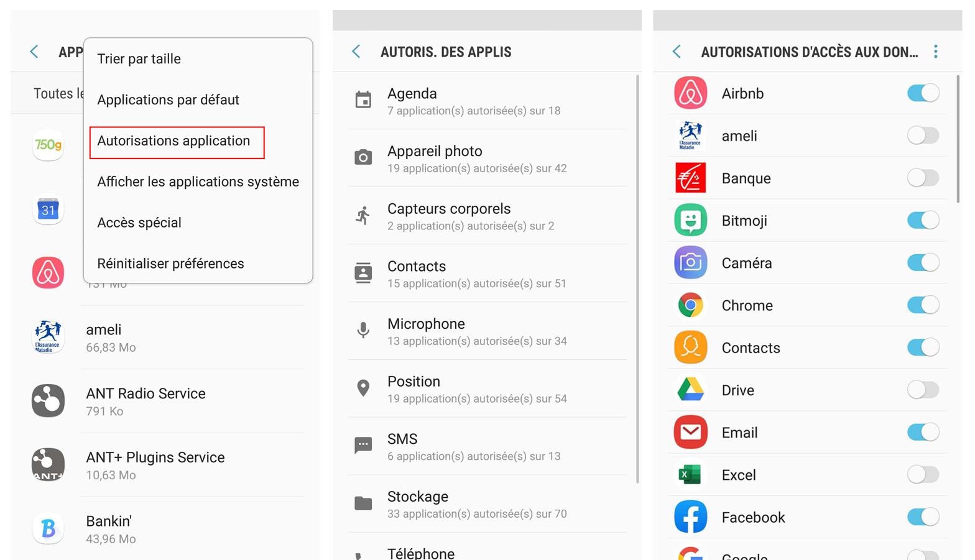The height and width of the screenshot is (560, 975).
Task: Tap the ameli icon in applications list
Action: (x=48, y=337)
